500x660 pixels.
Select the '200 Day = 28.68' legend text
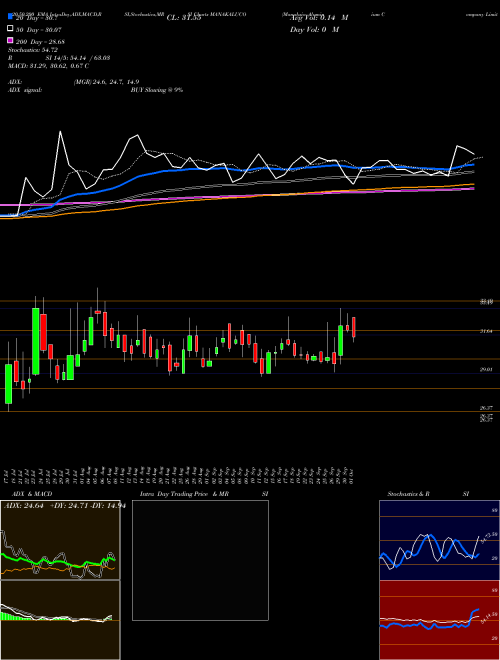click(x=40, y=42)
